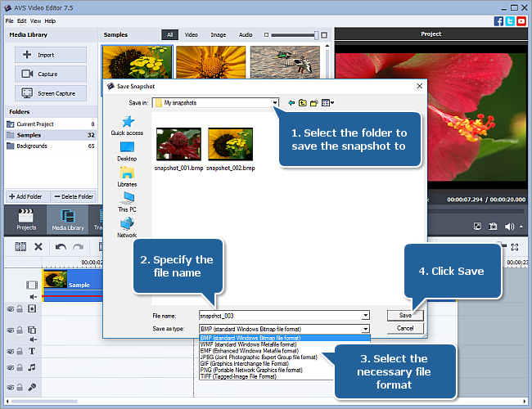Viewport: 532px width, 409px height.
Task: Toggle visibility of voice track
Action: pos(11,387)
